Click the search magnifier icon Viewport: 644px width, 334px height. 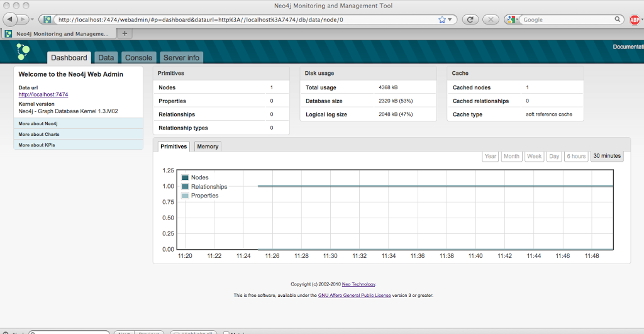618,19
